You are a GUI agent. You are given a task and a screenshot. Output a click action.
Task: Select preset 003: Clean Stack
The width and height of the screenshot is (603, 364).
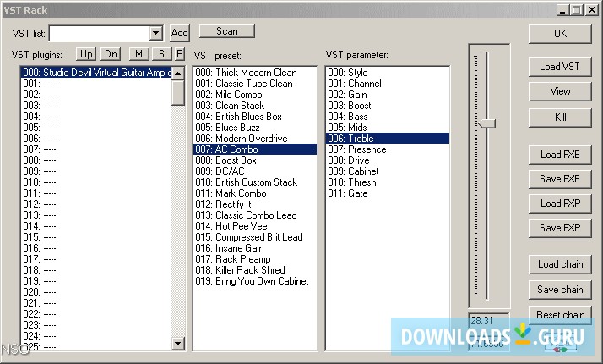coord(255,106)
